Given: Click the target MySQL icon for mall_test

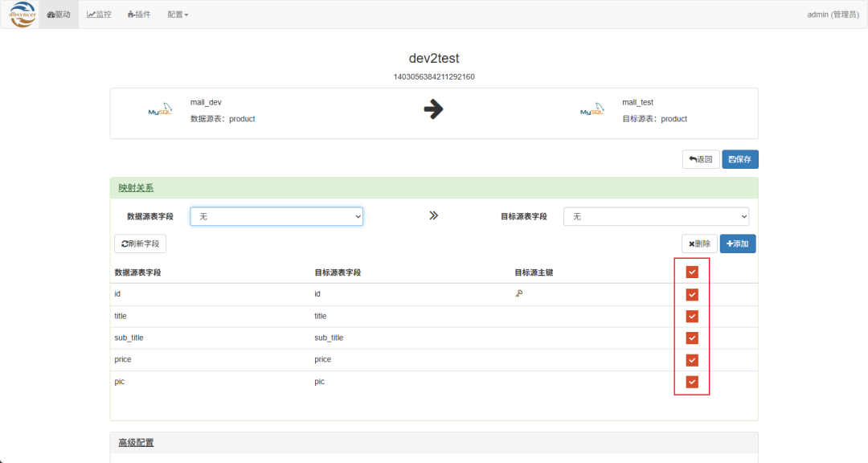Looking at the screenshot, I should click(592, 110).
